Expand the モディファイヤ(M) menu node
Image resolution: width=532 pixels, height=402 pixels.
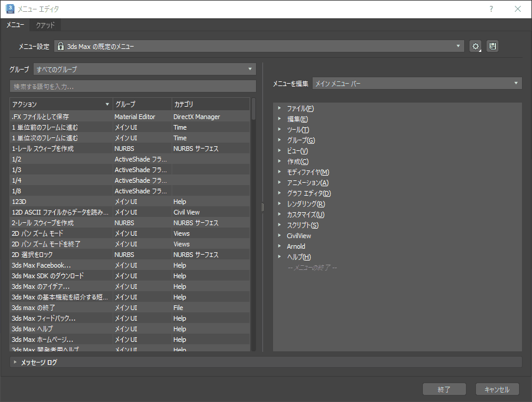280,172
